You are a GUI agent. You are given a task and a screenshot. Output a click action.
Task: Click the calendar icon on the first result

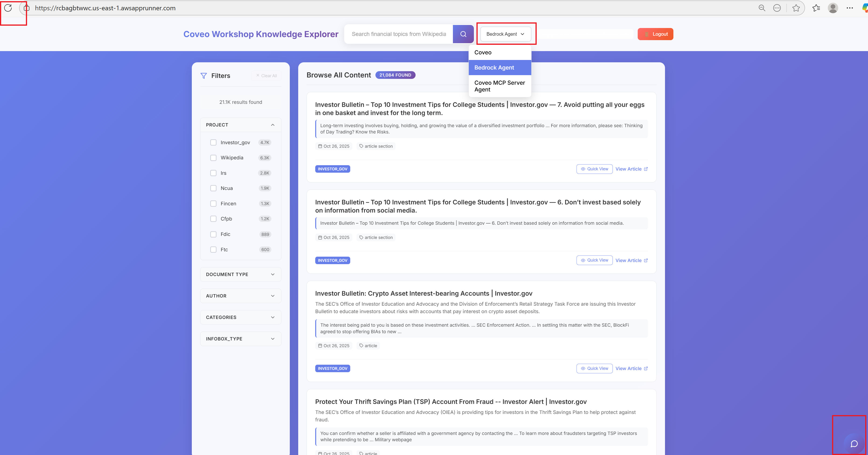(x=320, y=146)
